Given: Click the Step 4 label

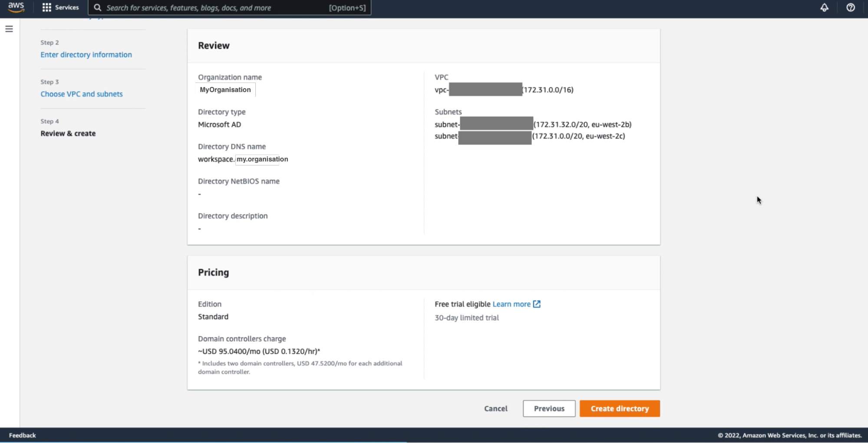Looking at the screenshot, I should click(x=50, y=121).
